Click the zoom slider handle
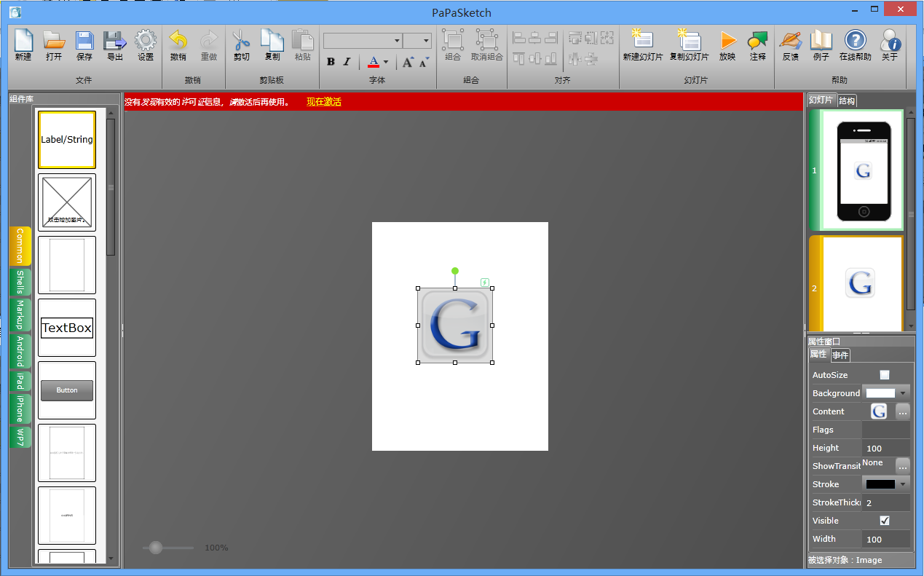Screen dimensions: 924x576 click(156, 548)
